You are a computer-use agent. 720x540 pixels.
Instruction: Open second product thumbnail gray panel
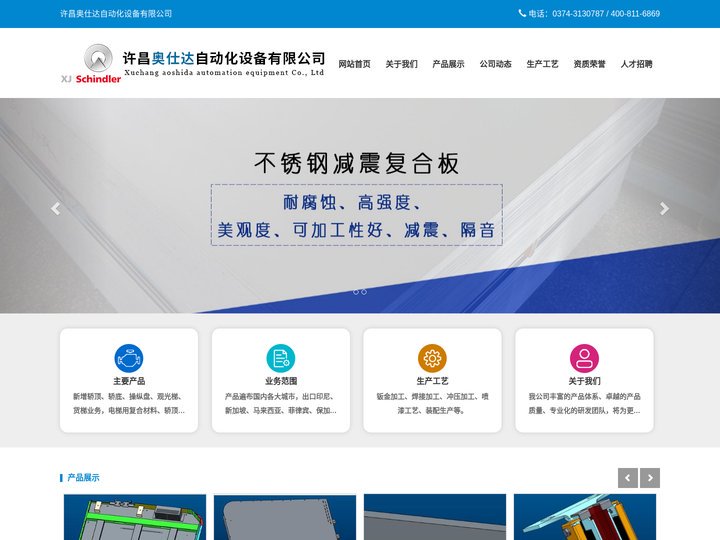coord(285,517)
